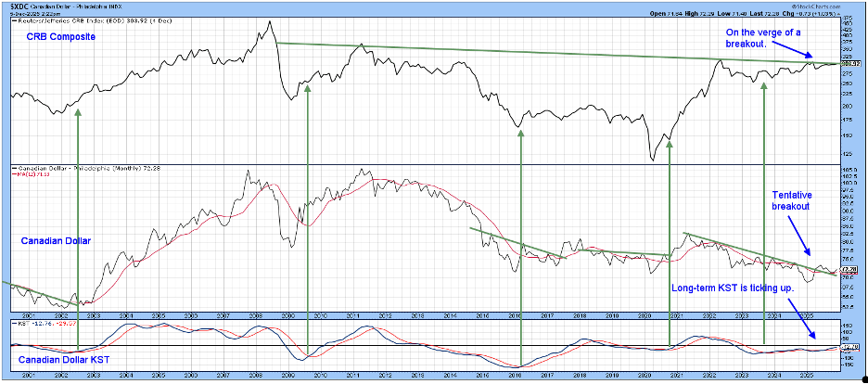Viewport: 868px width, 384px height.
Task: Click arrowhead of 2009 green vertical arrow
Action: coord(307,89)
